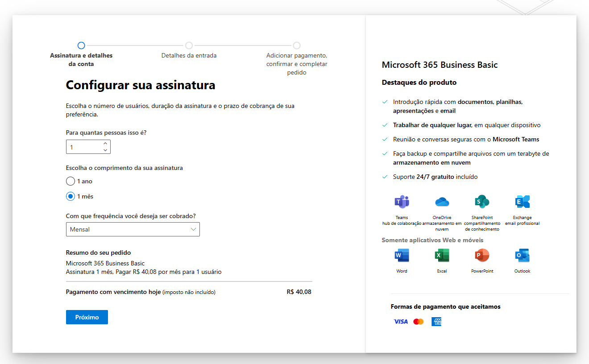Click the 'Próximo' button
The width and height of the screenshot is (589, 364).
[x=87, y=317]
